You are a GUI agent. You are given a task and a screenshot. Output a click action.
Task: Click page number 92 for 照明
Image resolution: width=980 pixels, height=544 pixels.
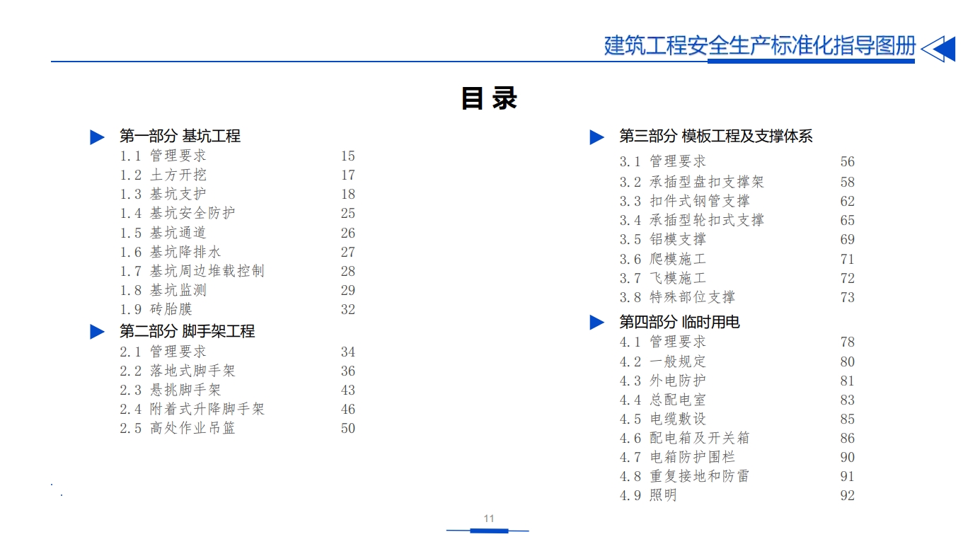[x=847, y=495]
